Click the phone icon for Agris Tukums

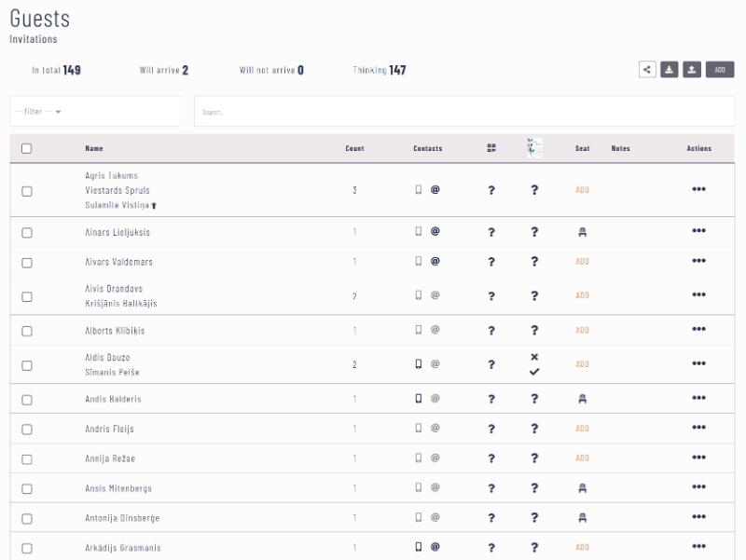420,189
